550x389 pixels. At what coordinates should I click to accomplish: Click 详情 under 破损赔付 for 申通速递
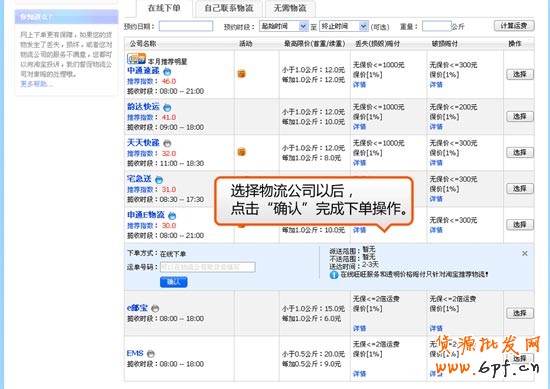[x=436, y=85]
